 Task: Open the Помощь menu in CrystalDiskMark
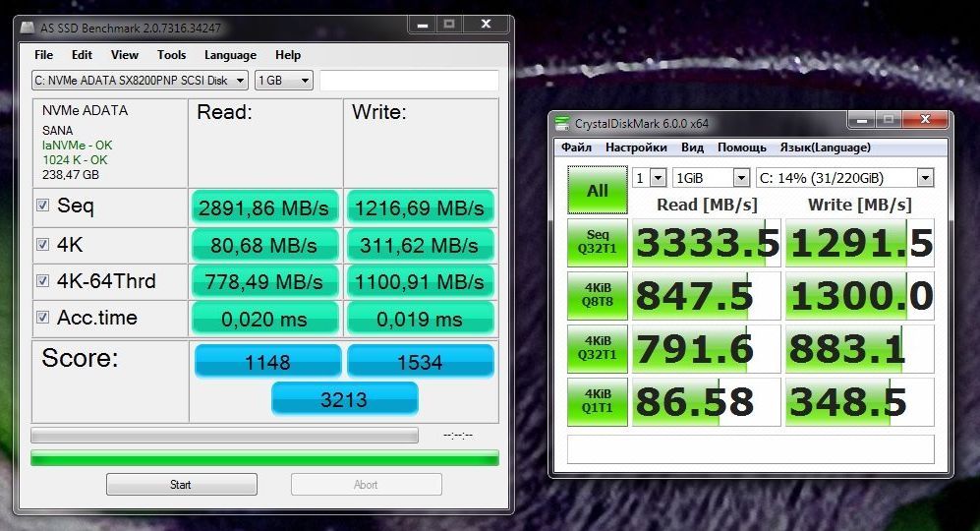(x=741, y=147)
